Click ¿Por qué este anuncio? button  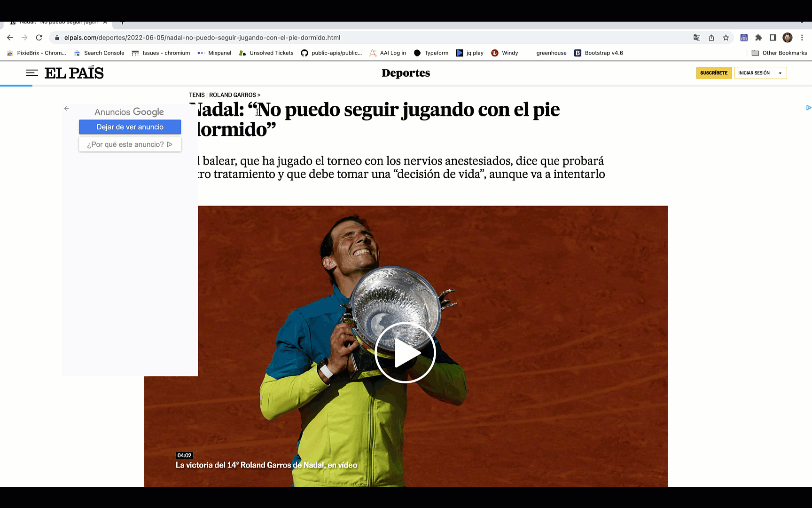[130, 144]
